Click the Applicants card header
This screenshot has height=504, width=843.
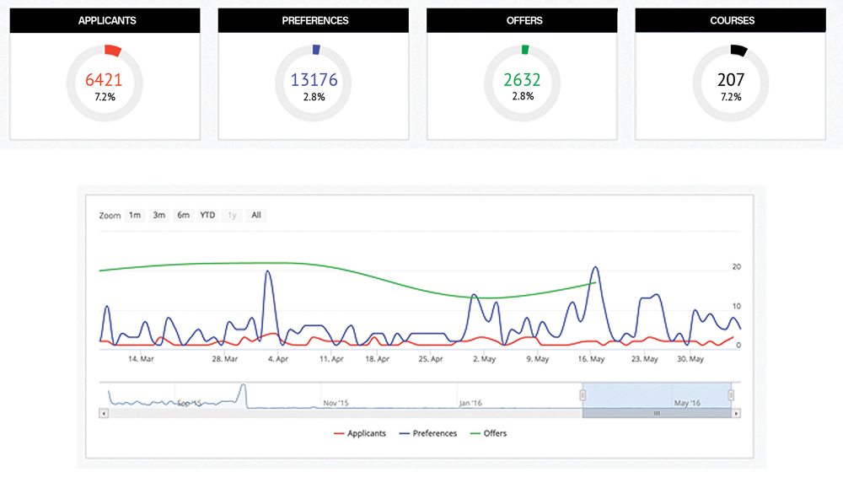(105, 20)
